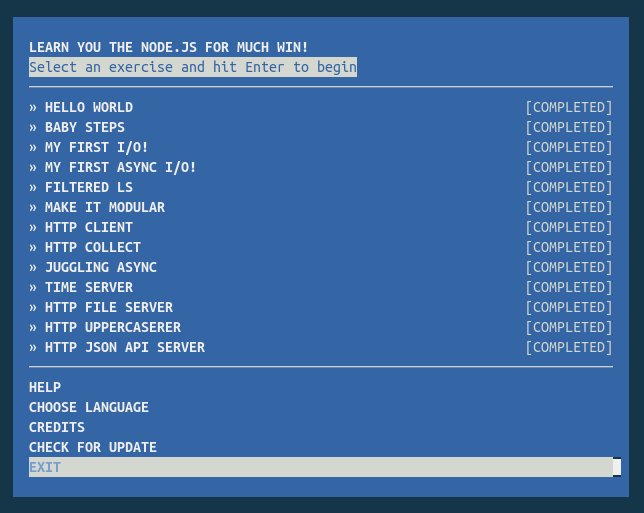Select the HELLO WORLD exercise
644x513 pixels.
[x=321, y=107]
